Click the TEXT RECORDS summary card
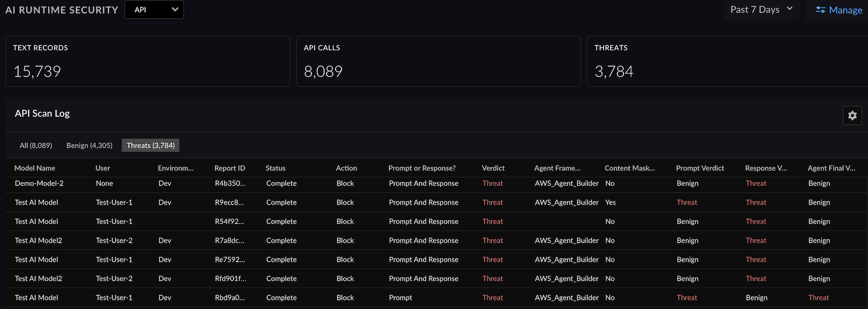 click(148, 61)
